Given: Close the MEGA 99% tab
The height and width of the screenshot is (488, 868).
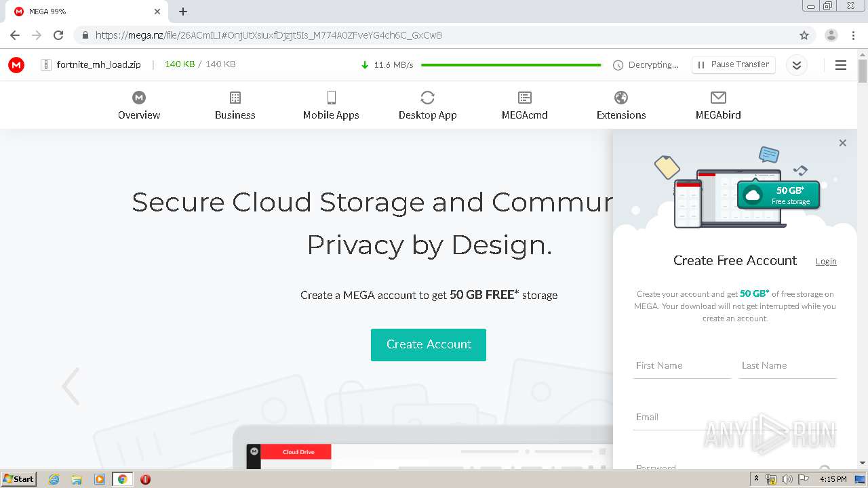Looking at the screenshot, I should coord(157,12).
